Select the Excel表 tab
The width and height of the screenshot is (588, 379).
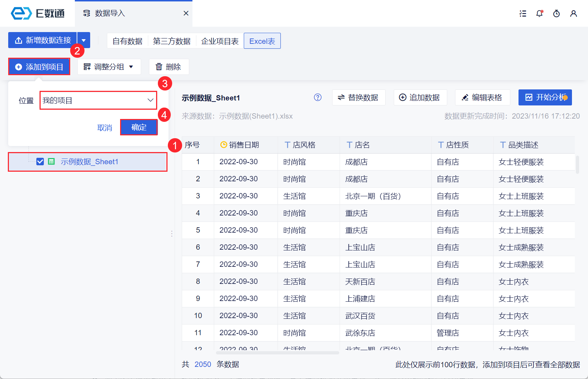pyautogui.click(x=262, y=41)
